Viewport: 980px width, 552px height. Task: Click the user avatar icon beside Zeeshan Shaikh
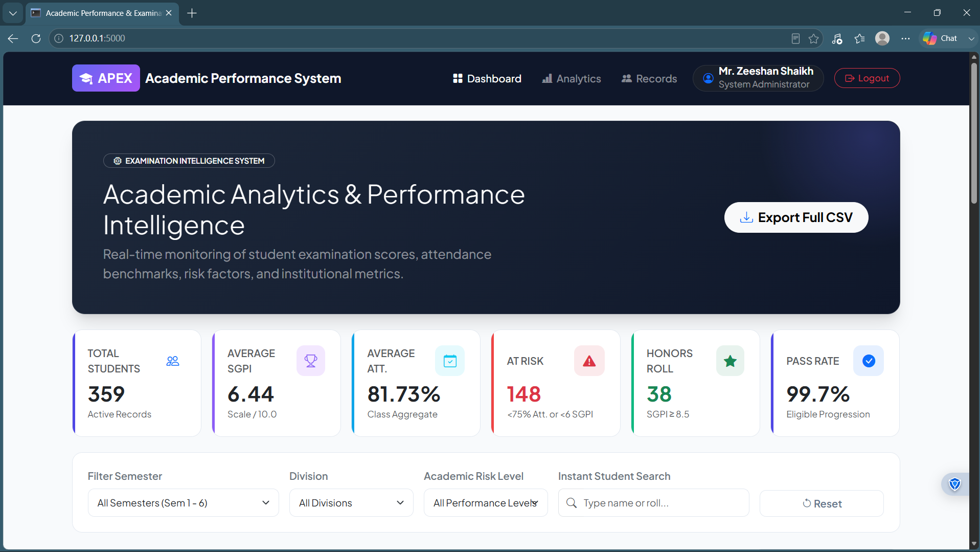coord(708,78)
